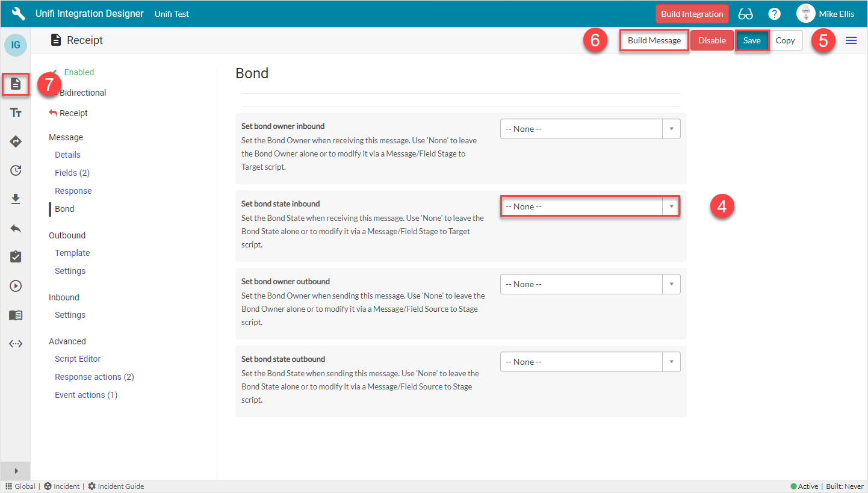The height and width of the screenshot is (493, 868).
Task: Open the Field Maps sidebar icon
Action: (15, 141)
